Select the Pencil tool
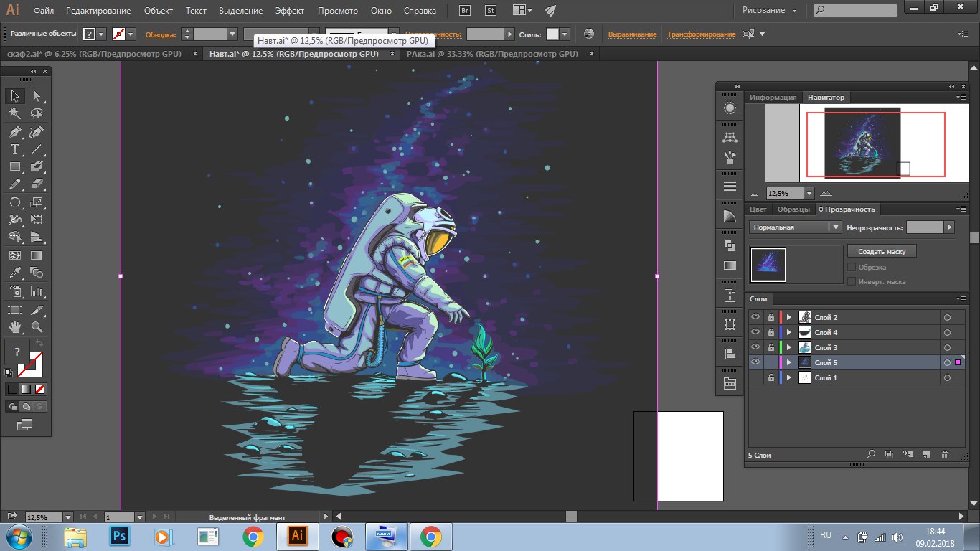This screenshot has width=980, height=551. click(15, 184)
